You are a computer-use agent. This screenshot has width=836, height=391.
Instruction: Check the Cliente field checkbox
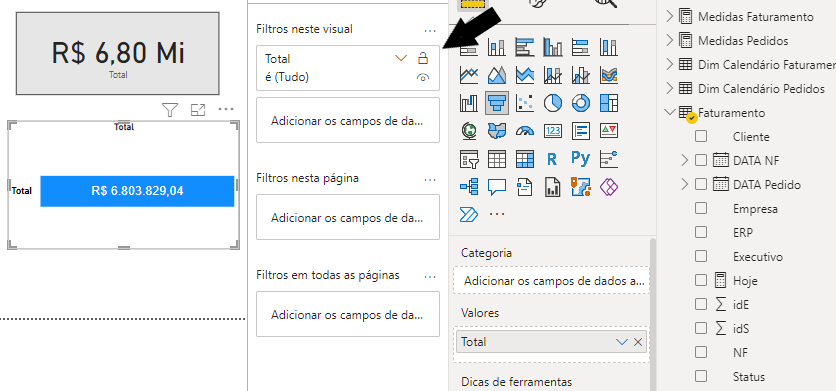coord(701,137)
